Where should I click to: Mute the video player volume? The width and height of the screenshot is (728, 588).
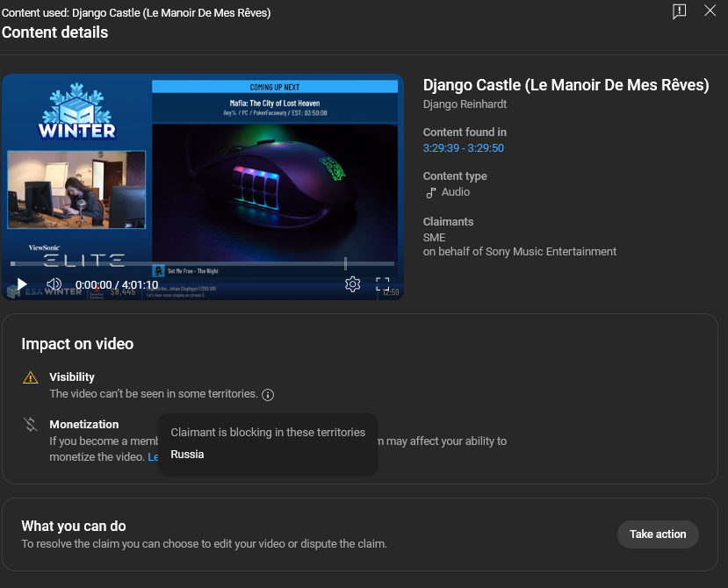pos(54,284)
